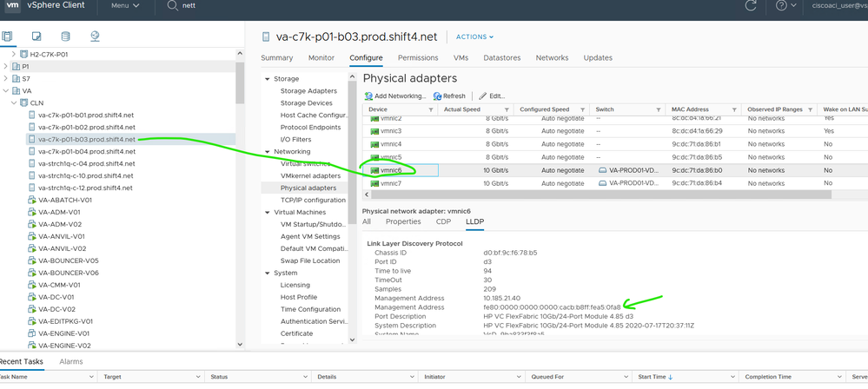Collapse the Virtual Machines configuration section

click(x=268, y=213)
